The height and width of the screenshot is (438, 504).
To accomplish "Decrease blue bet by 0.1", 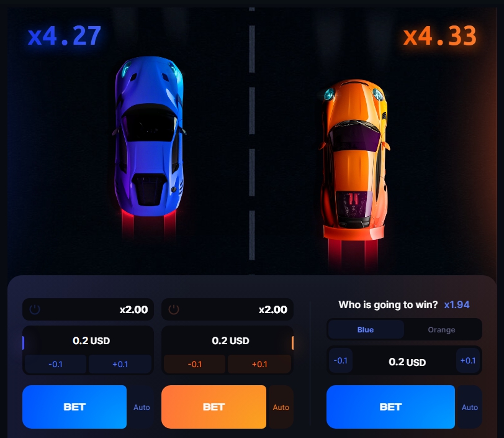I will pos(55,364).
